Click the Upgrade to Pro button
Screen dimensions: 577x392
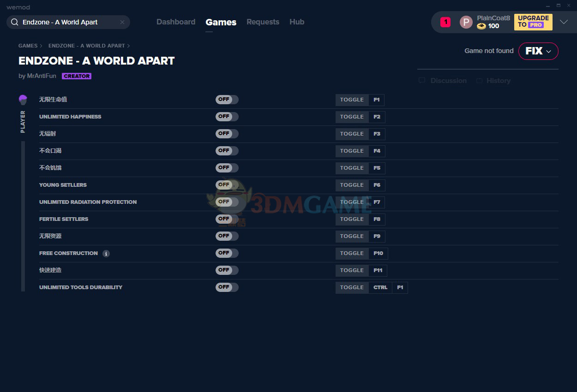pyautogui.click(x=533, y=22)
